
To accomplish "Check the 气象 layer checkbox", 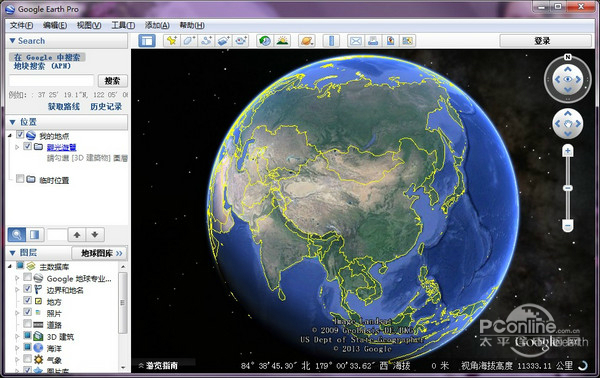I will pos(27,358).
